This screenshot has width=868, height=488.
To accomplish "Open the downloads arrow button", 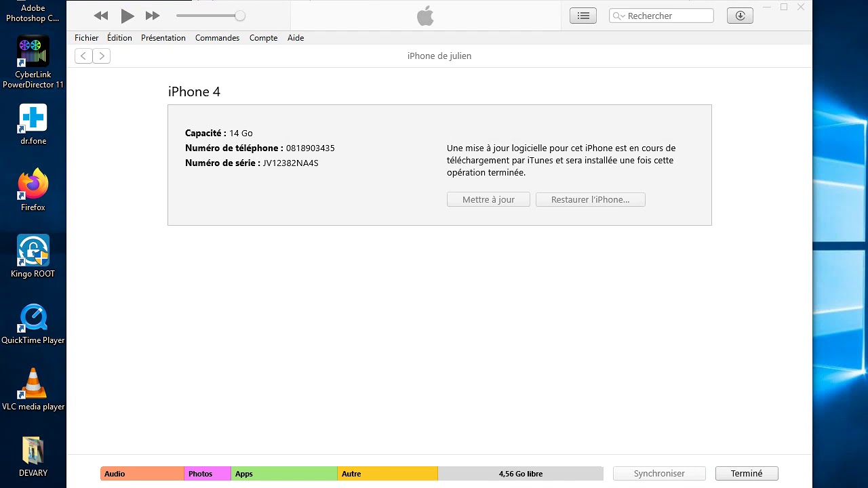I will pyautogui.click(x=740, y=16).
